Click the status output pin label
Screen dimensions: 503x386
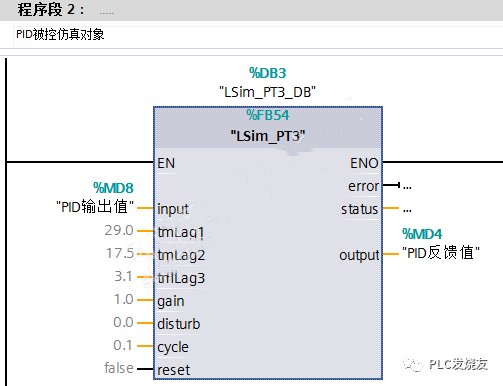tap(359, 209)
